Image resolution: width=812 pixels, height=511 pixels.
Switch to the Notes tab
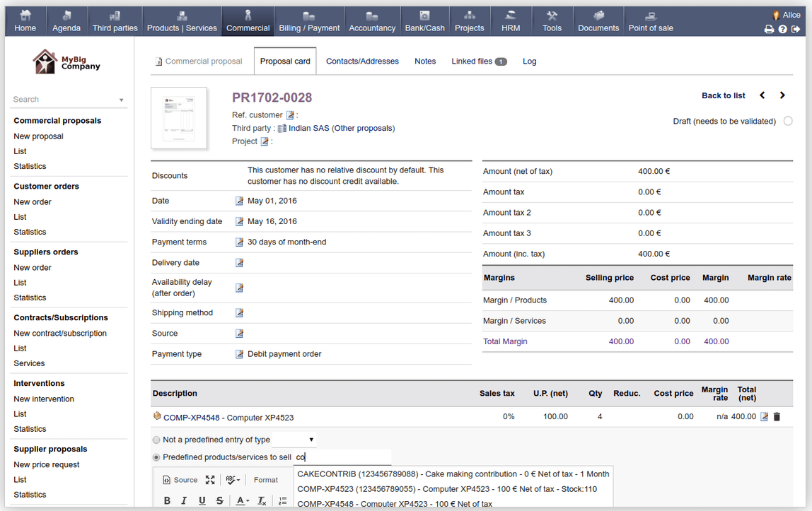pyautogui.click(x=424, y=61)
